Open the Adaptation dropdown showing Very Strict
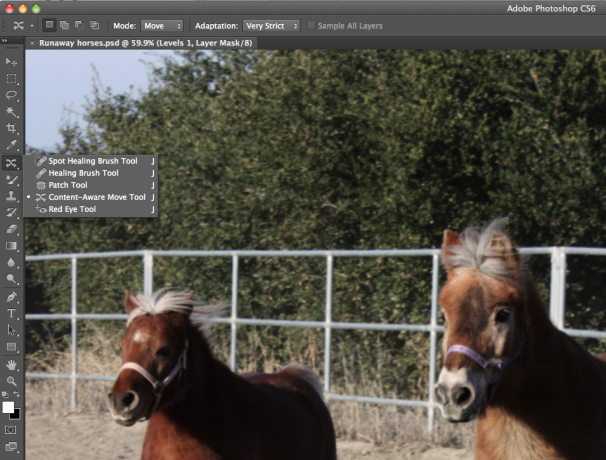The image size is (606, 460). pos(270,24)
